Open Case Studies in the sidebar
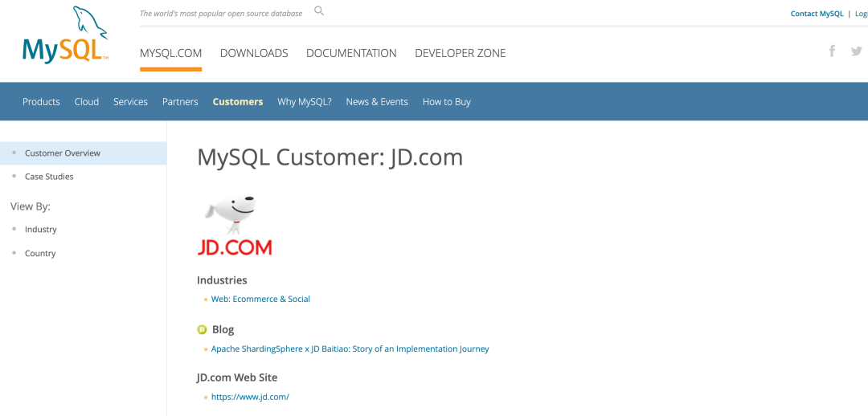 (x=49, y=177)
